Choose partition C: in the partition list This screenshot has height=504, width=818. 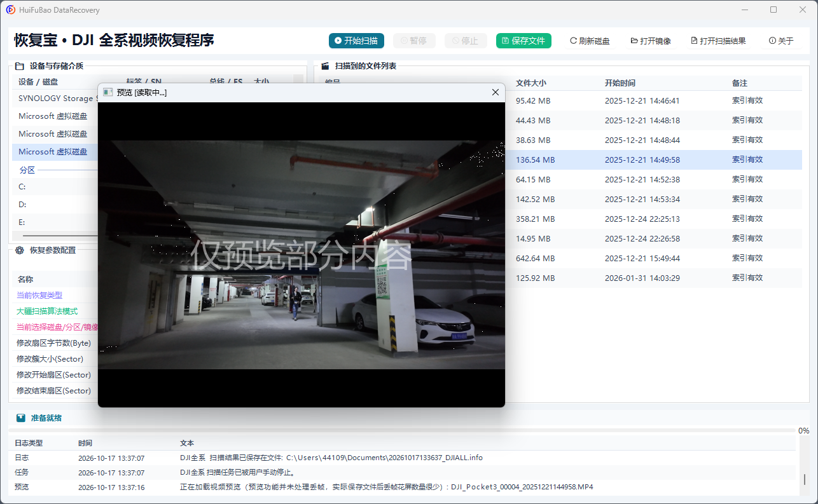coord(55,187)
